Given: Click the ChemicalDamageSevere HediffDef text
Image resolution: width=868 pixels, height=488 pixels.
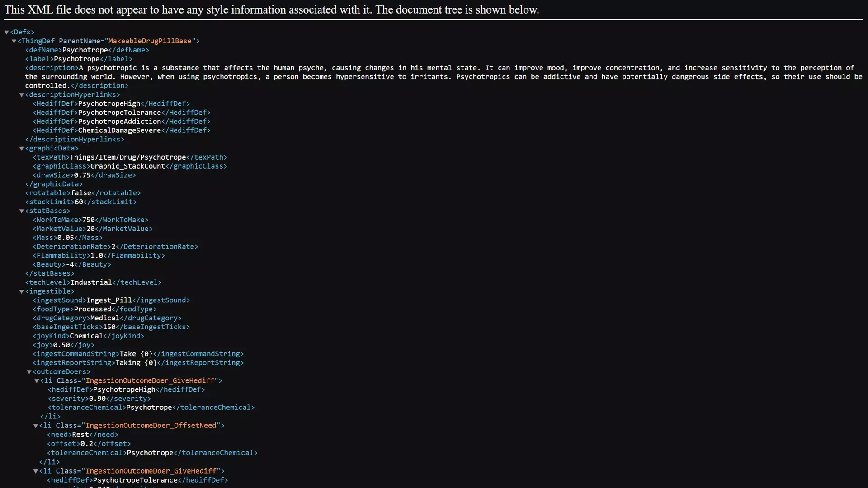Looking at the screenshot, I should (x=119, y=130).
